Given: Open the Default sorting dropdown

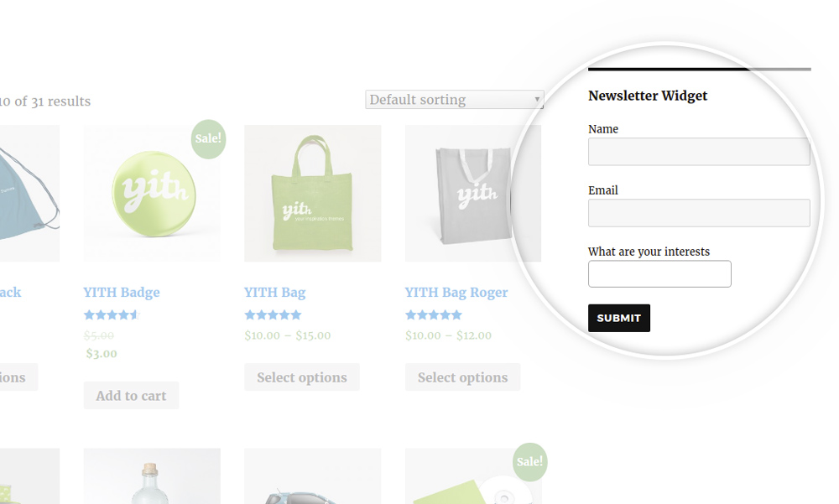Looking at the screenshot, I should [x=454, y=100].
